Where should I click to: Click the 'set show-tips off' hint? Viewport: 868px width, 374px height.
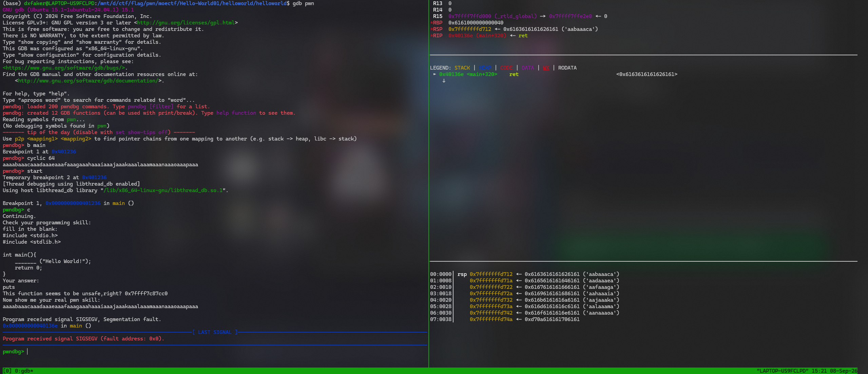click(x=141, y=132)
